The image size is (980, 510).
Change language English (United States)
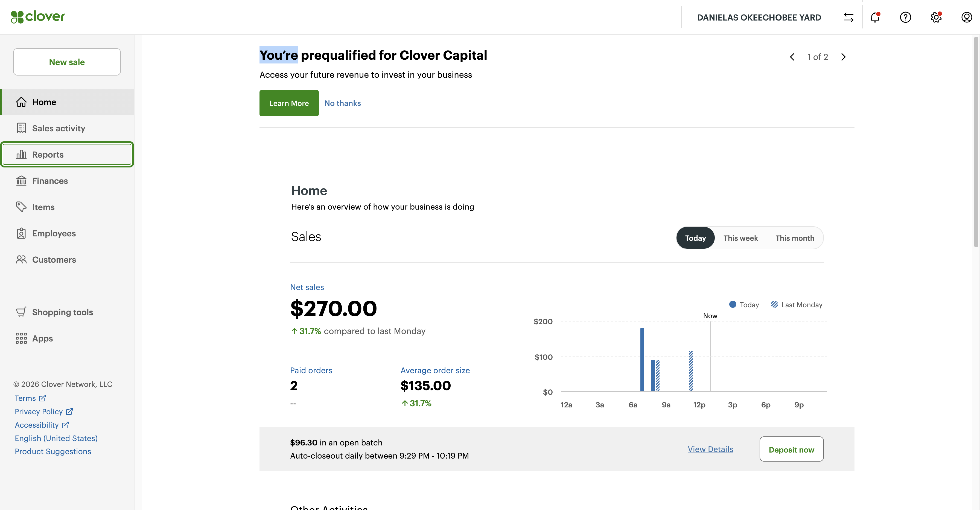[x=56, y=438]
